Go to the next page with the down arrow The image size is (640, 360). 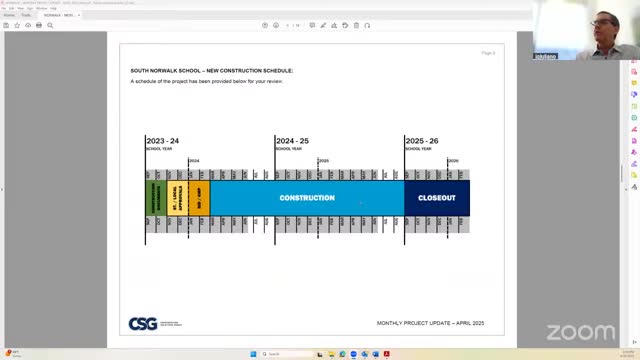point(276,25)
